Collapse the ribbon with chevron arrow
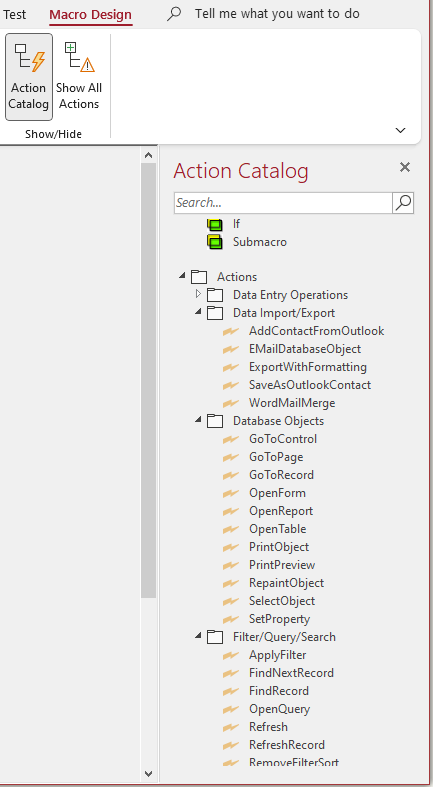433x787 pixels. tap(400, 130)
